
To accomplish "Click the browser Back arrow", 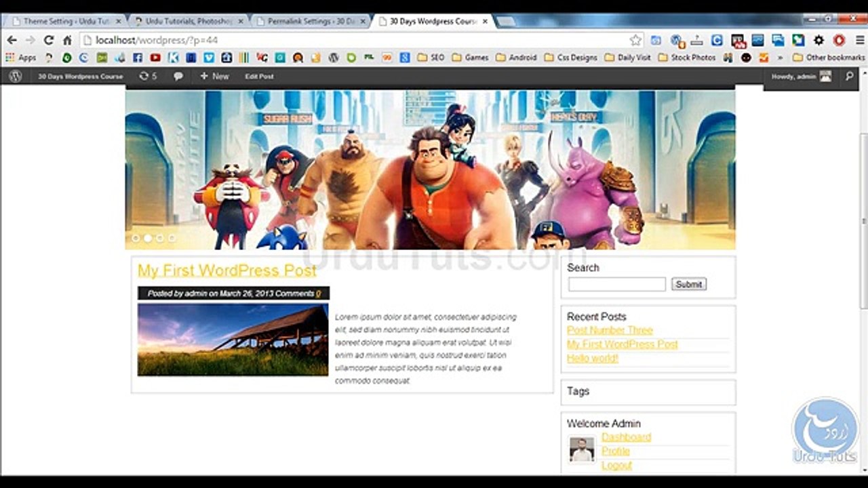I will (12, 40).
